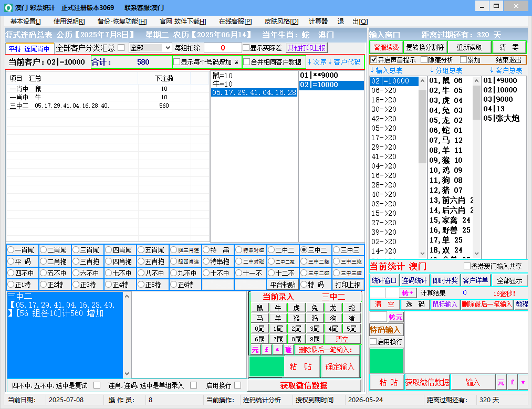Choose the 三中三 radio option
The height and width of the screenshot is (409, 532).
337,250
